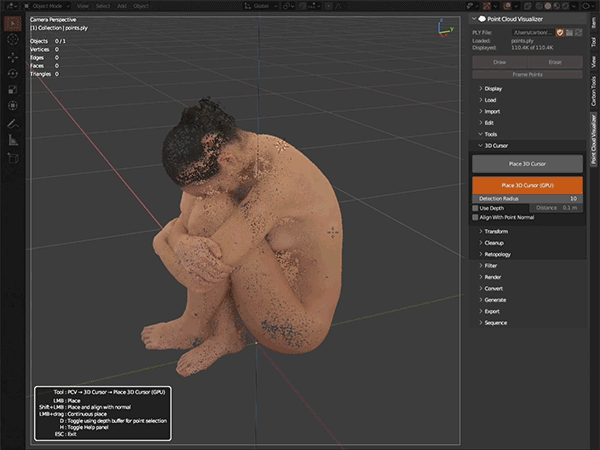Screen dimensions: 600x450
Task: Toggle X-Ray mode in header
Action: pos(528,6)
